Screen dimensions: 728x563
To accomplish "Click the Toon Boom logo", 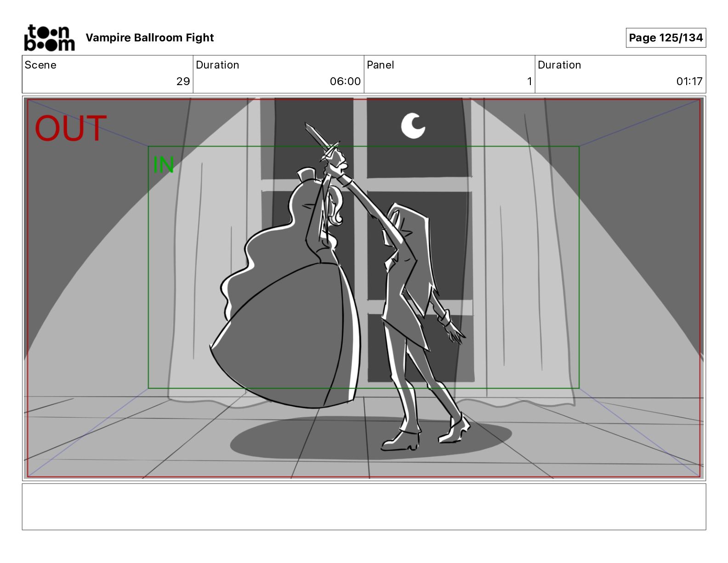I will (x=49, y=38).
